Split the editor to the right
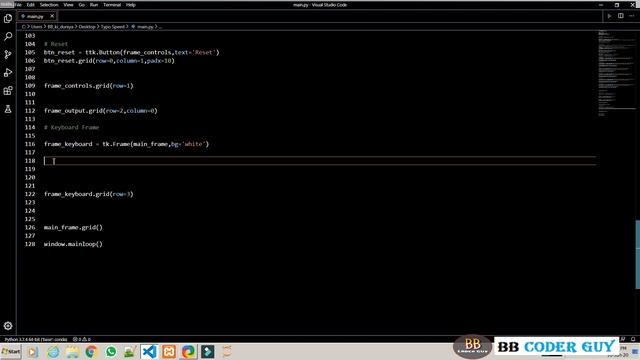 tap(620, 16)
